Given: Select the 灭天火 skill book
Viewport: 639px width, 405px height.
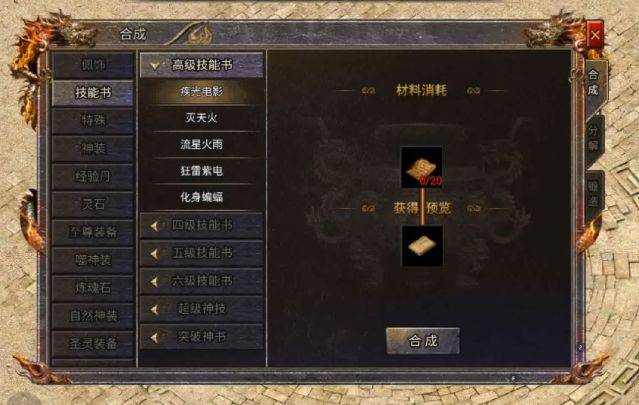Looking at the screenshot, I should [201, 118].
